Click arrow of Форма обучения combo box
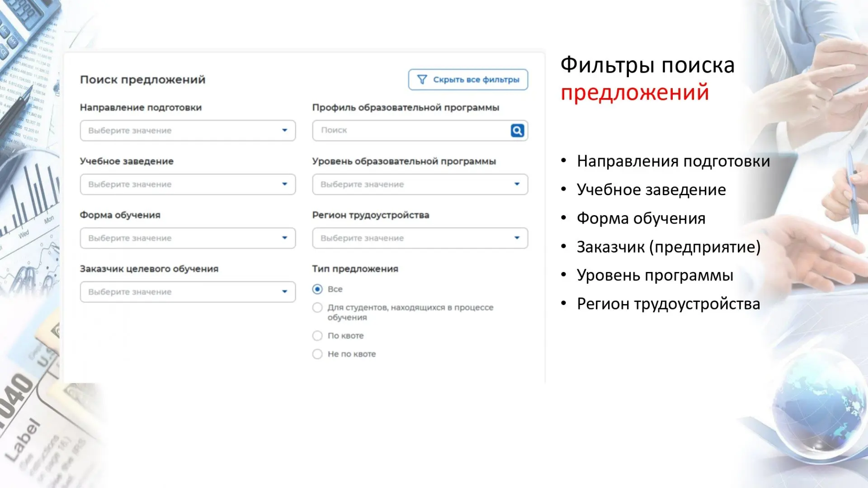Image resolution: width=868 pixels, height=488 pixels. click(284, 238)
